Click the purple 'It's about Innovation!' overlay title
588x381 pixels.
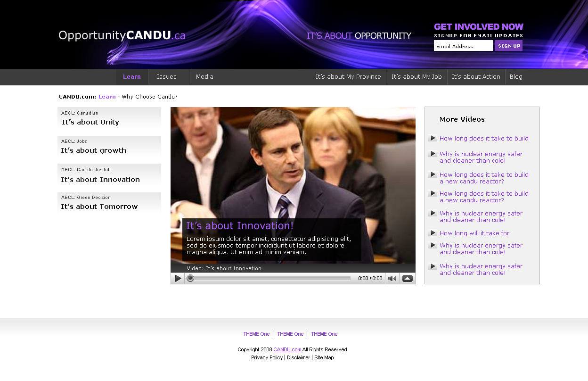click(240, 226)
